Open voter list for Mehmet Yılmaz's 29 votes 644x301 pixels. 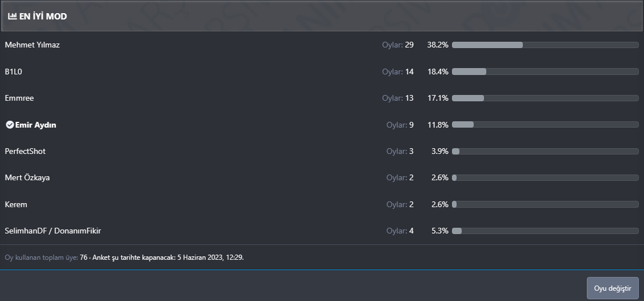click(x=398, y=45)
